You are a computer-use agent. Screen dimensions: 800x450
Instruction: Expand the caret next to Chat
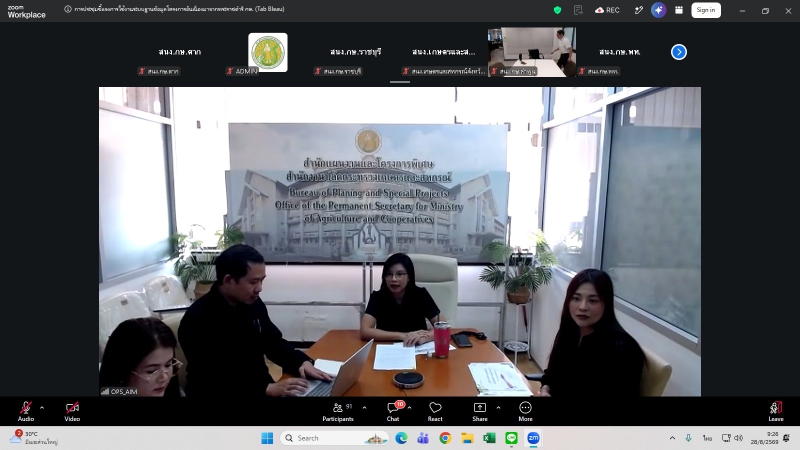click(410, 408)
